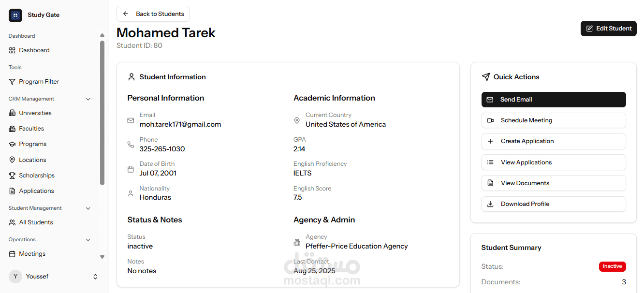Open Faculties from the sidebar
644x293 pixels.
pyautogui.click(x=31, y=129)
